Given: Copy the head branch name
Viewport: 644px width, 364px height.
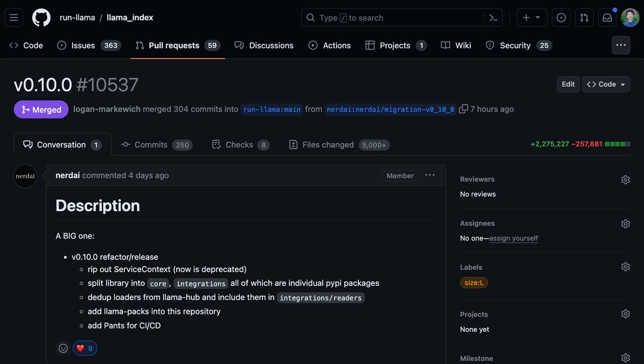Looking at the screenshot, I should 464,109.
